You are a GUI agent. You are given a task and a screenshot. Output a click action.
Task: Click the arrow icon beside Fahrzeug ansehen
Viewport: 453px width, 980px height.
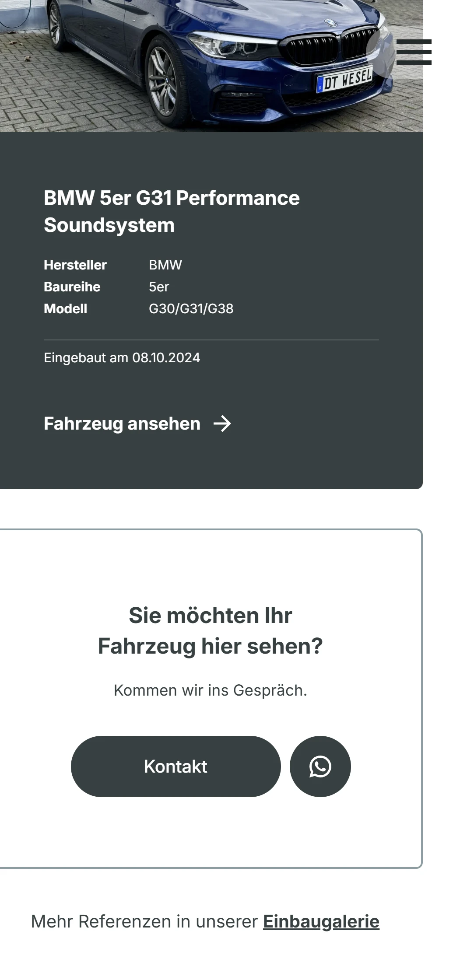222,423
